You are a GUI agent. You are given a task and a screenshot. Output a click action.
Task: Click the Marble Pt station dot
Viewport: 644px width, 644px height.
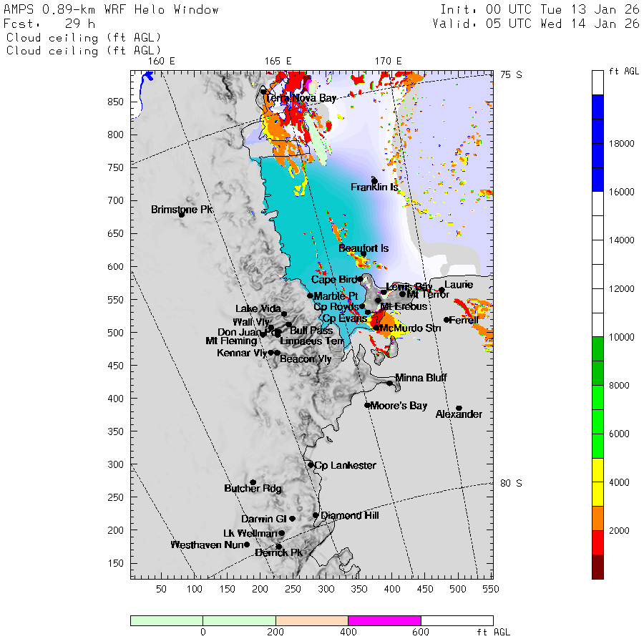[x=310, y=296]
